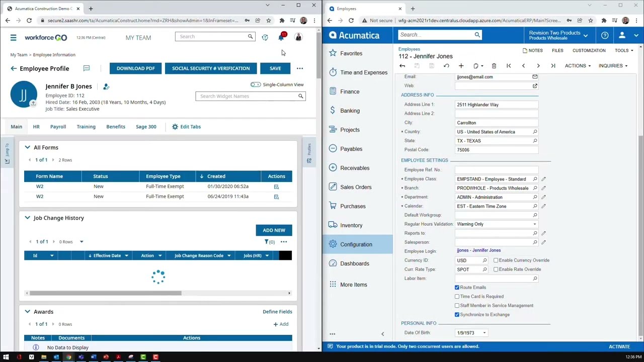644x362 pixels.
Task: Open the three-dot menu beside SAVE
Action: tap(300, 68)
